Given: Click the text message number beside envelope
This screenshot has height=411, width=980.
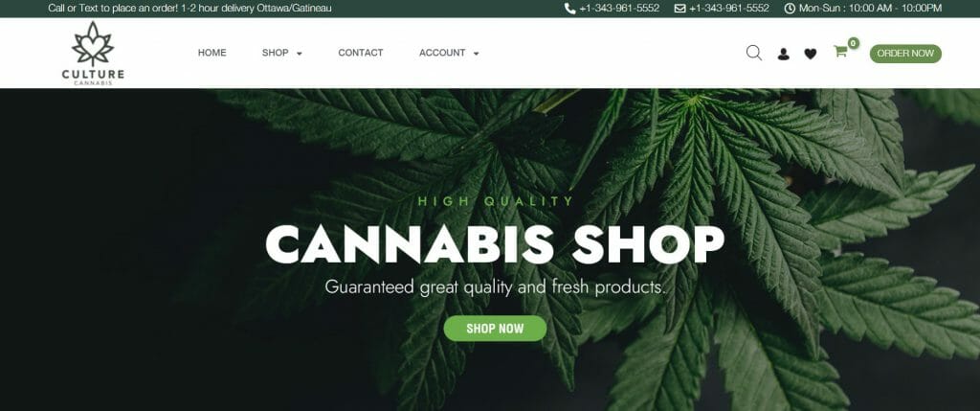Looking at the screenshot, I should [x=728, y=8].
